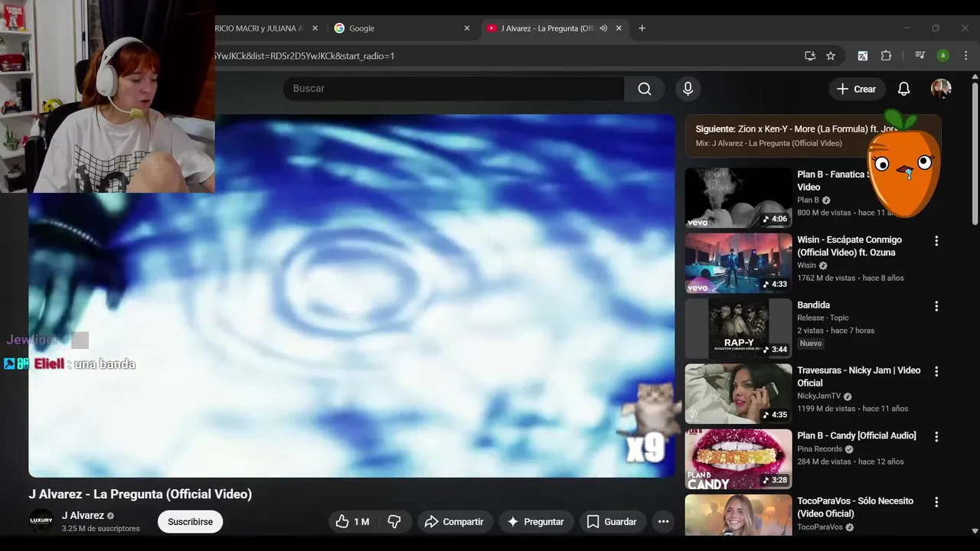Click Plan B - Candy [Official Audio] title

point(856,435)
